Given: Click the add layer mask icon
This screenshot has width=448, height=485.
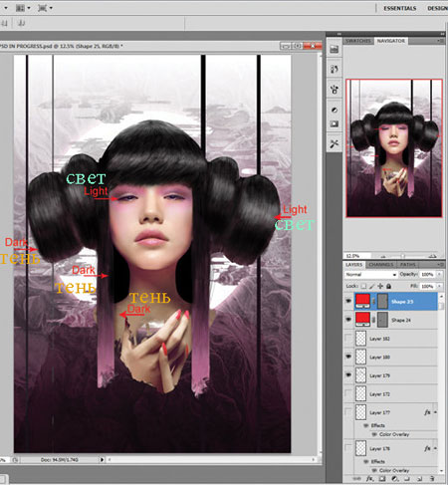Looking at the screenshot, I should click(x=382, y=479).
